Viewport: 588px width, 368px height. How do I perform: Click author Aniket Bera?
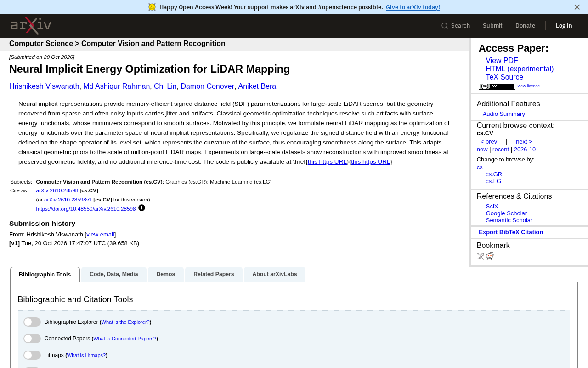[x=257, y=86]
